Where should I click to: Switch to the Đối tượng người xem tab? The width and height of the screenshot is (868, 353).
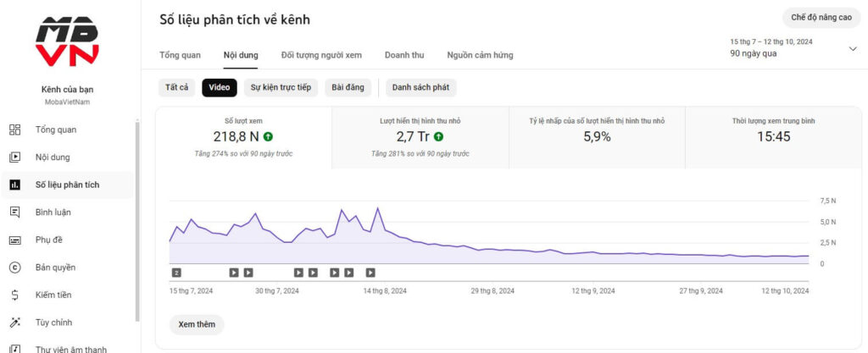coord(321,55)
